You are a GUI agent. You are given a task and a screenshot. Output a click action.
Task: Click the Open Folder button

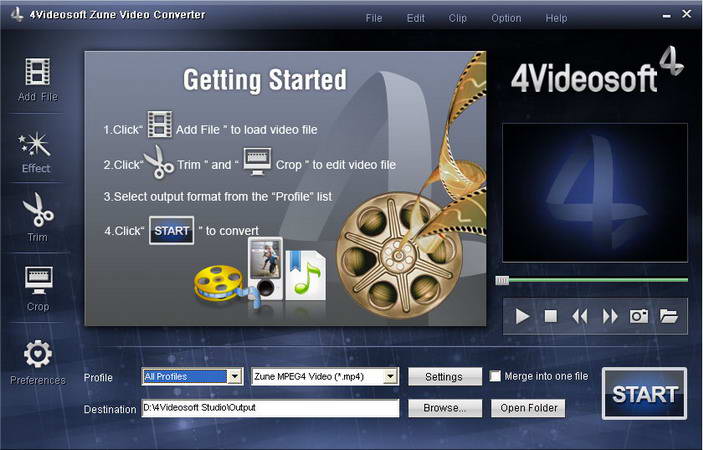click(x=528, y=408)
